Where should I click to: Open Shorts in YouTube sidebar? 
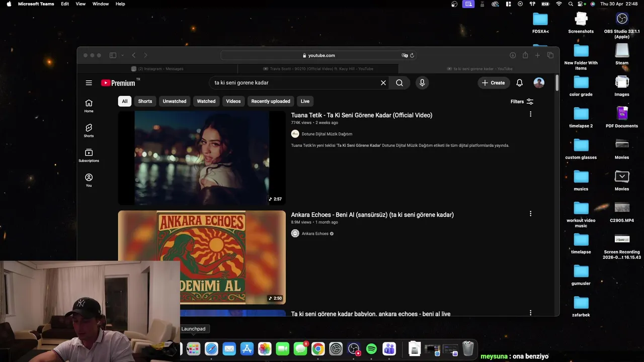(x=89, y=131)
